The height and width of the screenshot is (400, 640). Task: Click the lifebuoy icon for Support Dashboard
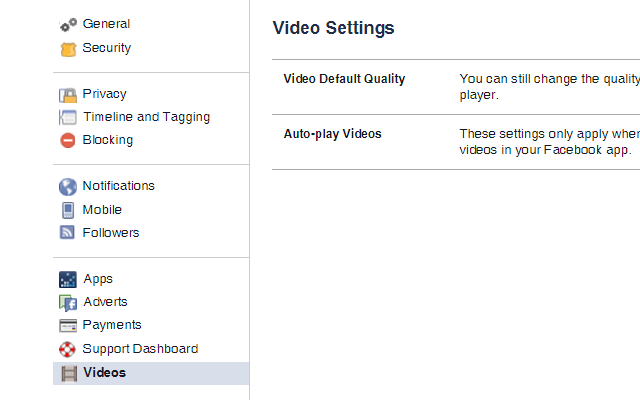(x=68, y=350)
